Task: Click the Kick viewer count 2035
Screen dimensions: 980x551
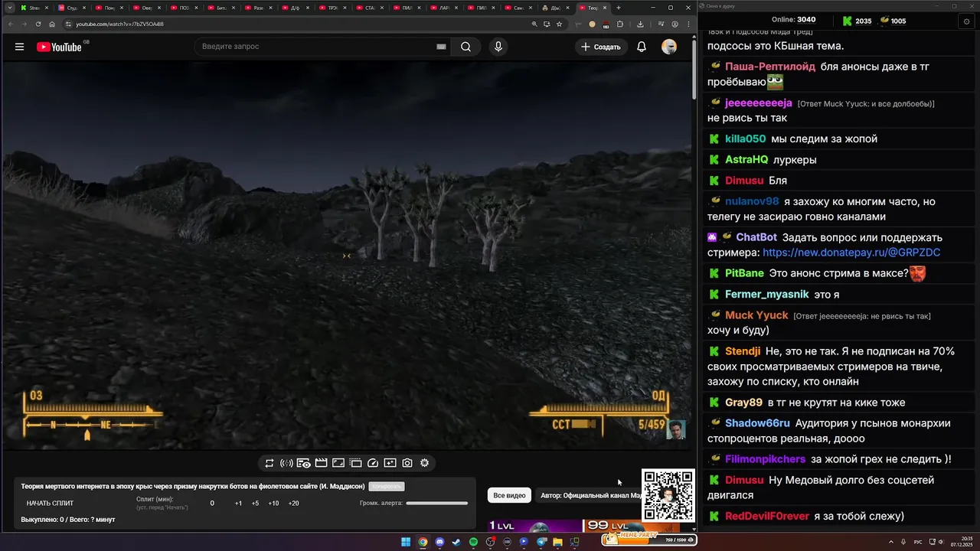Action: pyautogui.click(x=857, y=21)
